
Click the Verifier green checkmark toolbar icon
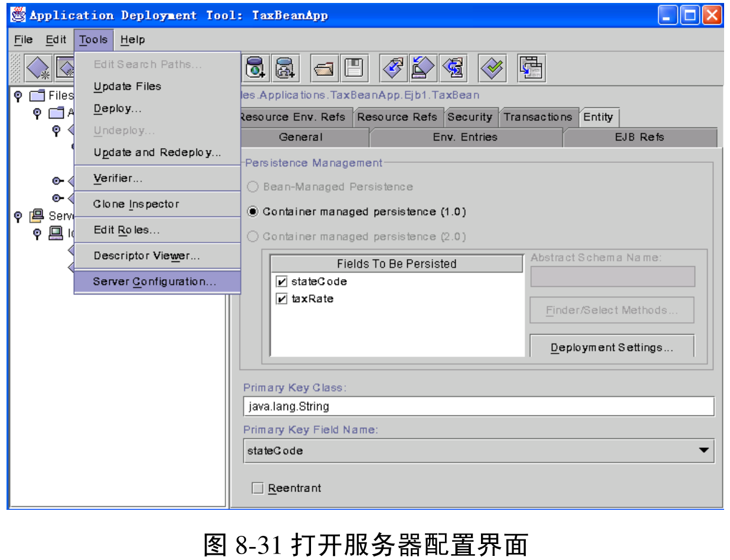[492, 68]
